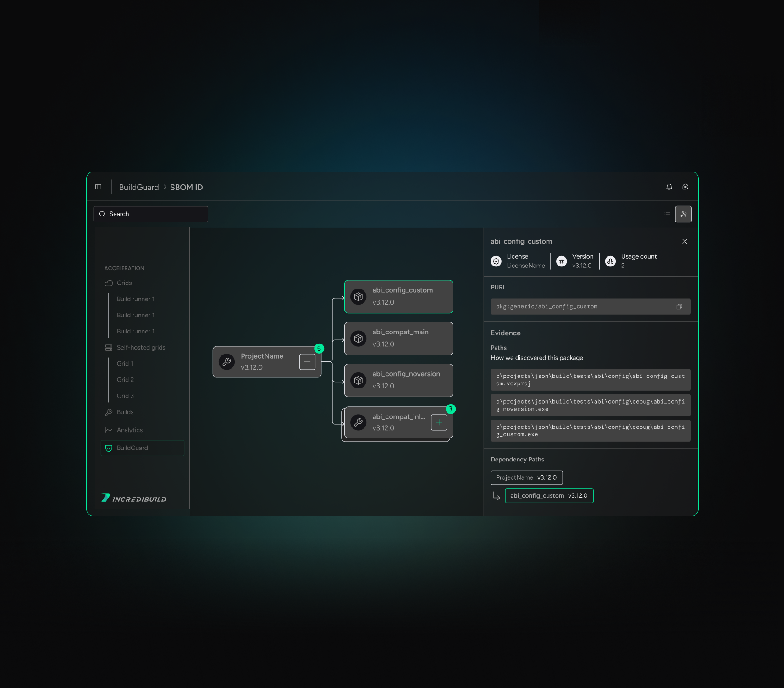The image size is (784, 688).
Task: Select SBOM ID breadcrumb
Action: tap(187, 187)
